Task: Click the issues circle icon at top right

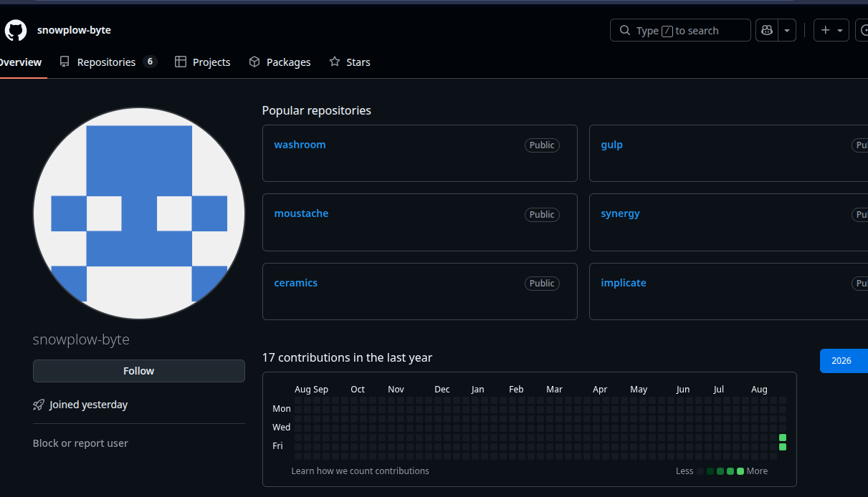Action: click(x=862, y=30)
